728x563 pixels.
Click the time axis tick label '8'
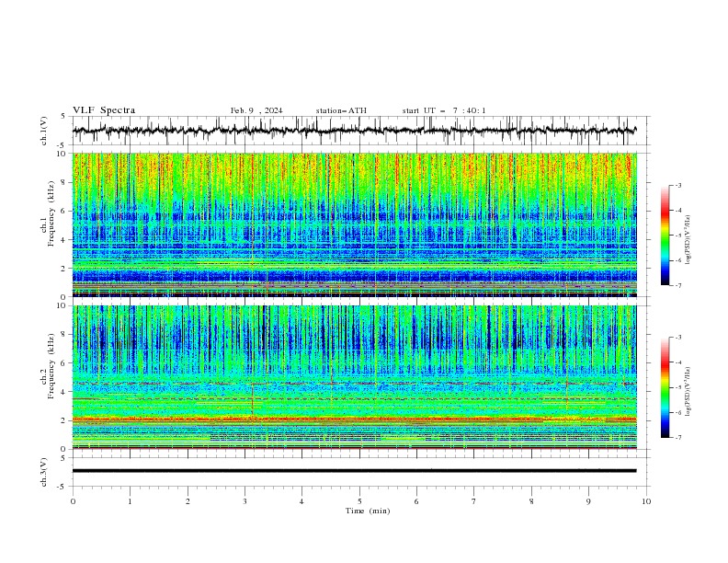pos(531,501)
